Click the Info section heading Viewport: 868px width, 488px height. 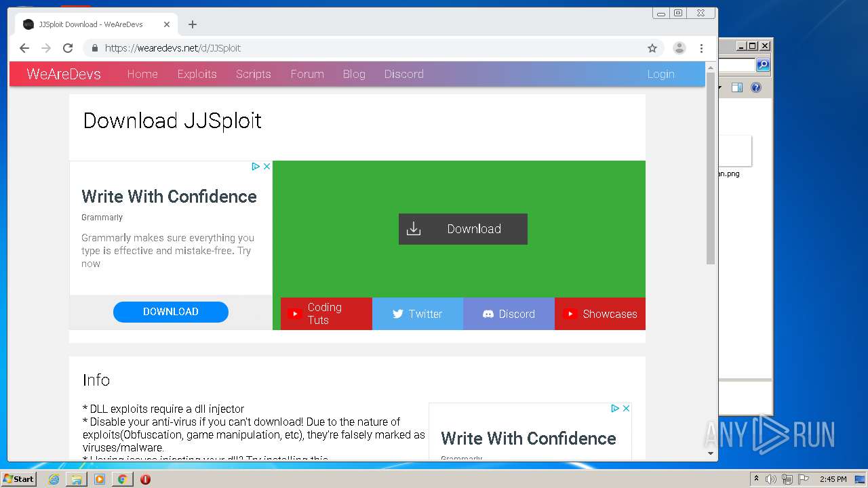pos(96,380)
